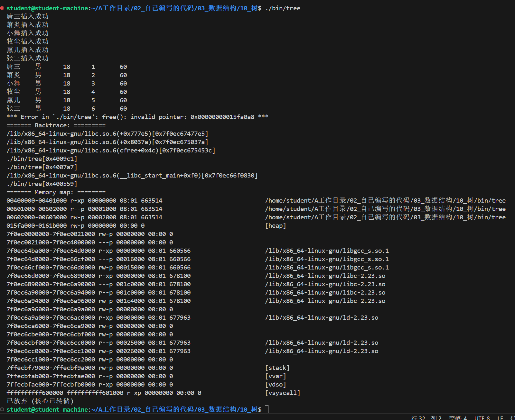Click the gray command marker beside the last prompt
This screenshot has height=420, width=515.
(2, 409)
